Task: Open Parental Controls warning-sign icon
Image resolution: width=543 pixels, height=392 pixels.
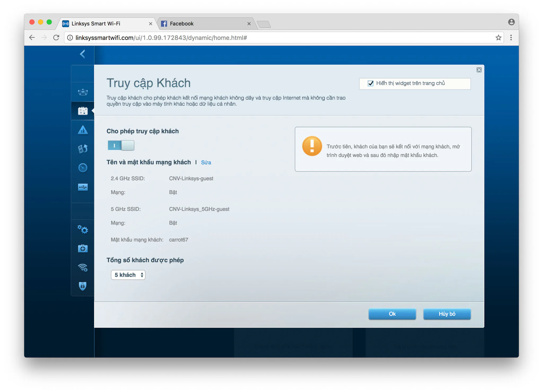Action: point(83,130)
